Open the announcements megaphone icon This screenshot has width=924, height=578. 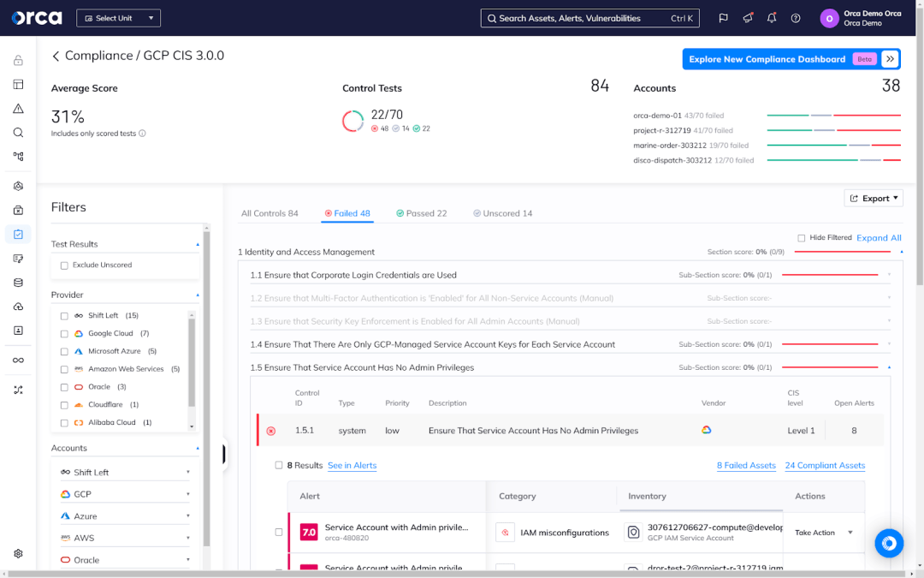click(x=747, y=18)
